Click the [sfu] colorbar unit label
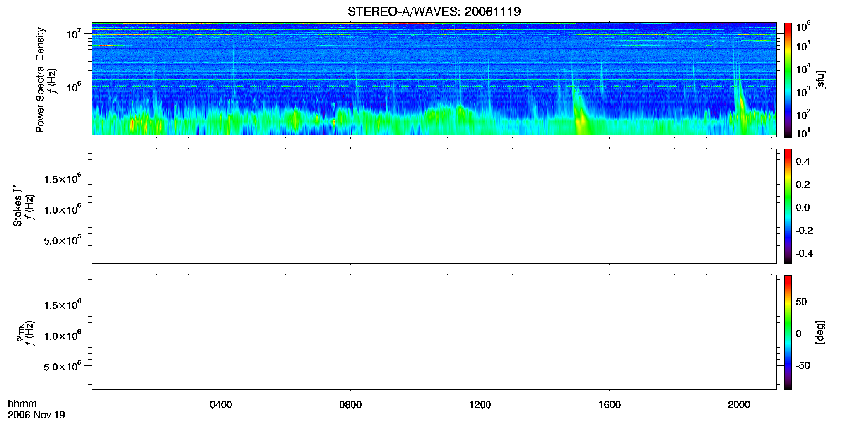 [820, 80]
